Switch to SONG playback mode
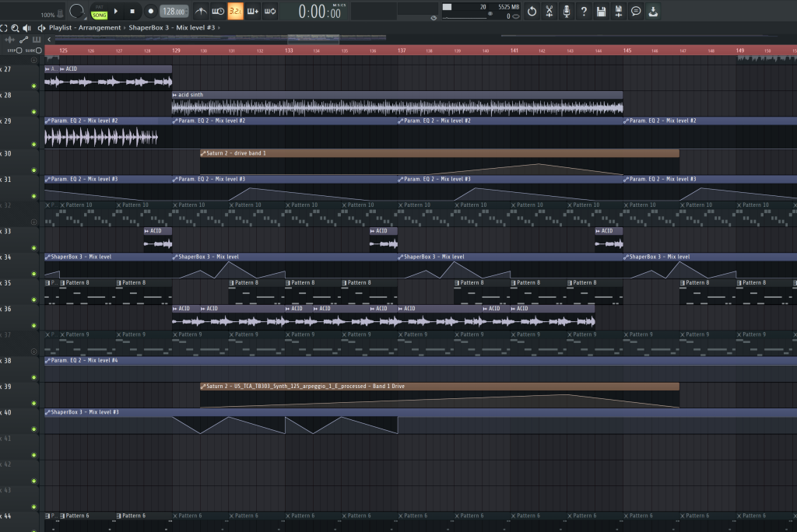The width and height of the screenshot is (797, 532). (99, 15)
